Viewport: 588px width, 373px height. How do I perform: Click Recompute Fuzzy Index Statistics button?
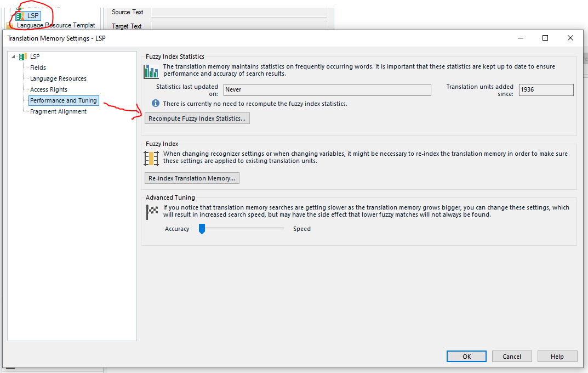coord(197,118)
